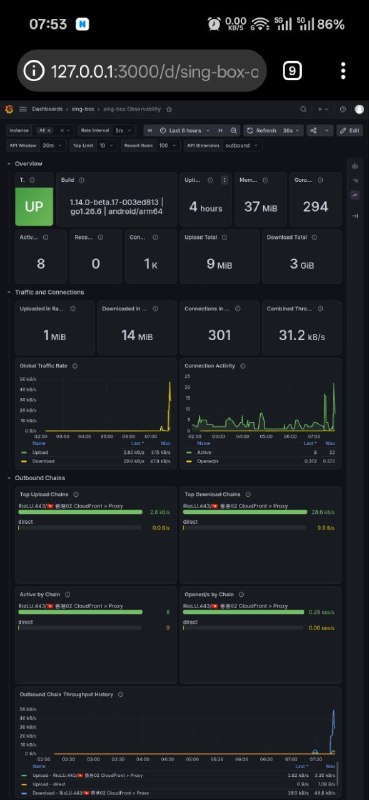The image size is (369, 800).
Task: Show info for the Goroutines panel
Action: [x=320, y=180]
